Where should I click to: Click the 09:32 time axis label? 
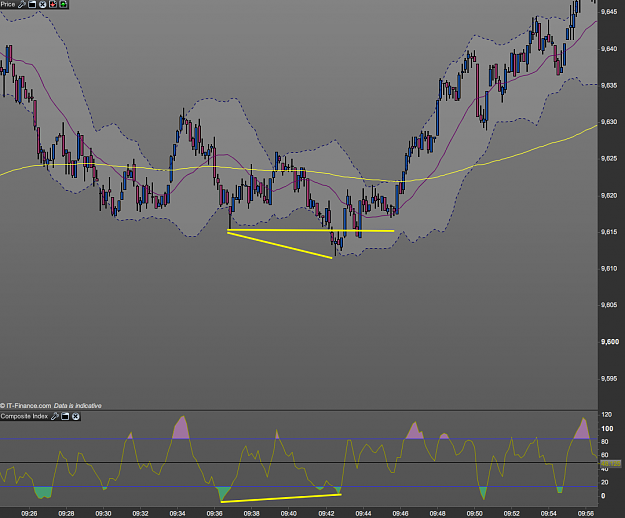140,514
